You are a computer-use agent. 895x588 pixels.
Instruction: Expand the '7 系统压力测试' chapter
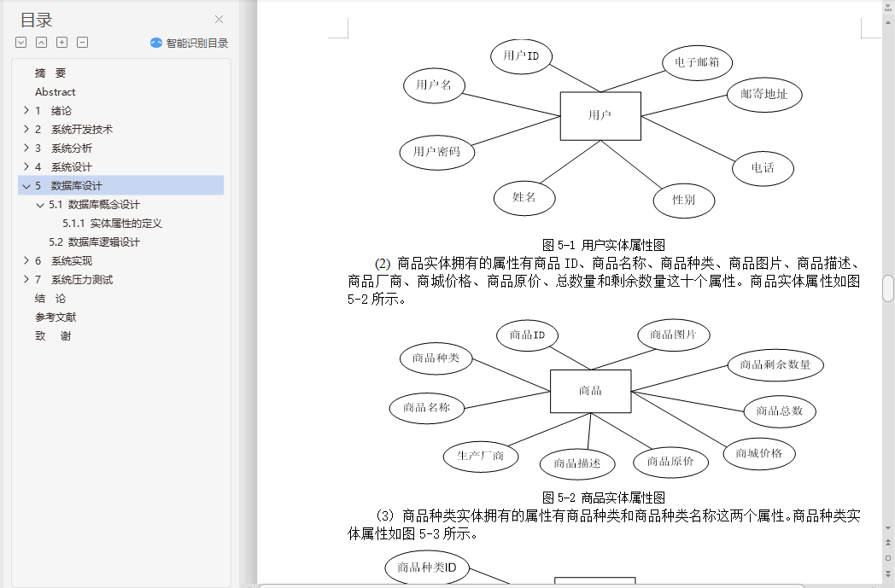click(26, 279)
